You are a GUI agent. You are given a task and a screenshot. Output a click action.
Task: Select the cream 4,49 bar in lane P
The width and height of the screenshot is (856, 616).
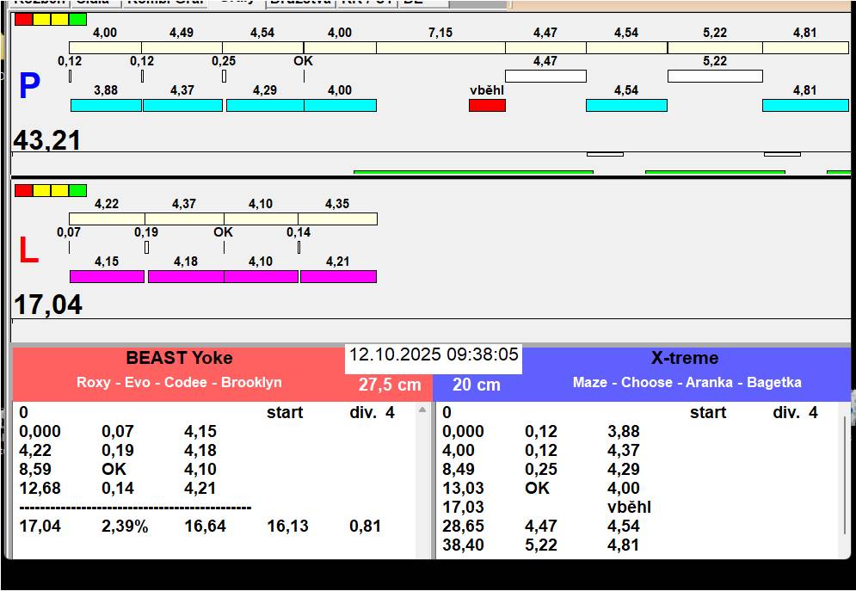pyautogui.click(x=182, y=47)
